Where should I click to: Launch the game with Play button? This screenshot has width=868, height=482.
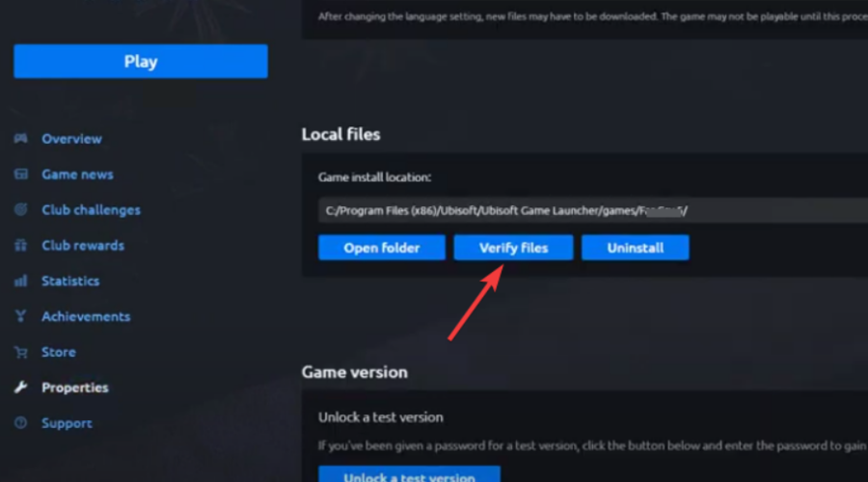coord(141,62)
